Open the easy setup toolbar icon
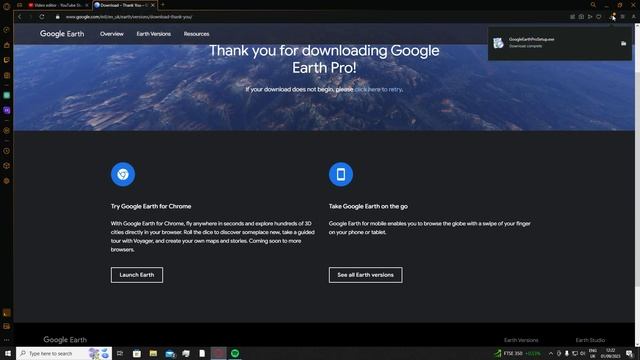Screen dimensions: 640x360 point(622,17)
